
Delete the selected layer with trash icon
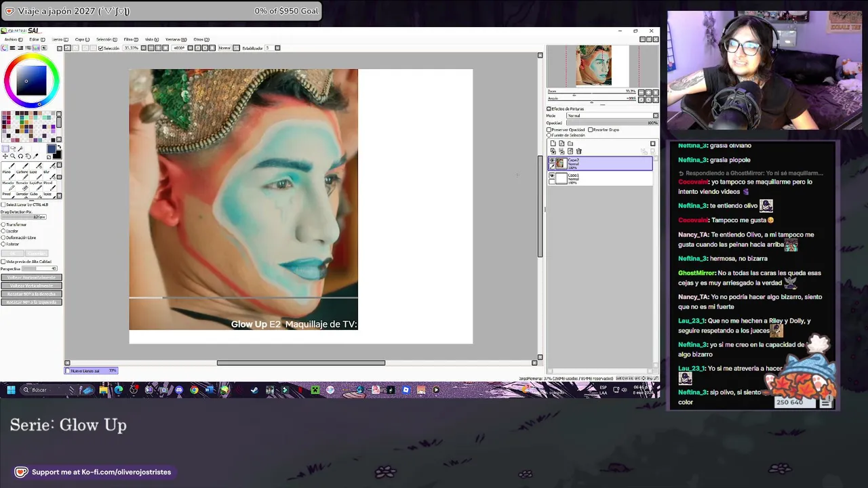tap(579, 151)
